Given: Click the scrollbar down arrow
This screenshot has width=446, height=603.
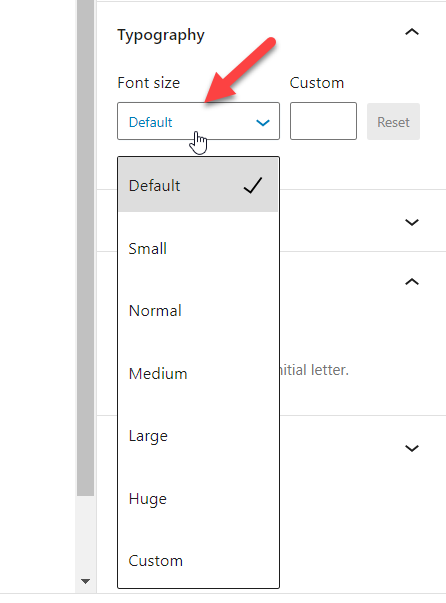Looking at the screenshot, I should 85,581.
